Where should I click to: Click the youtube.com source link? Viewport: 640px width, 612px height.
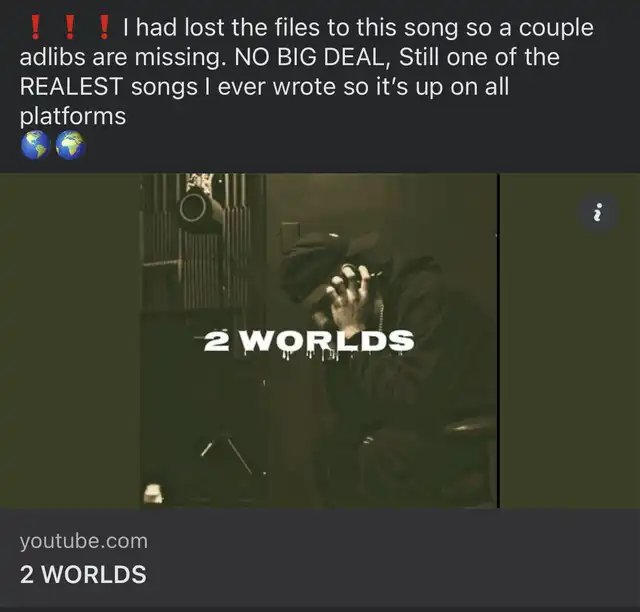(x=84, y=541)
